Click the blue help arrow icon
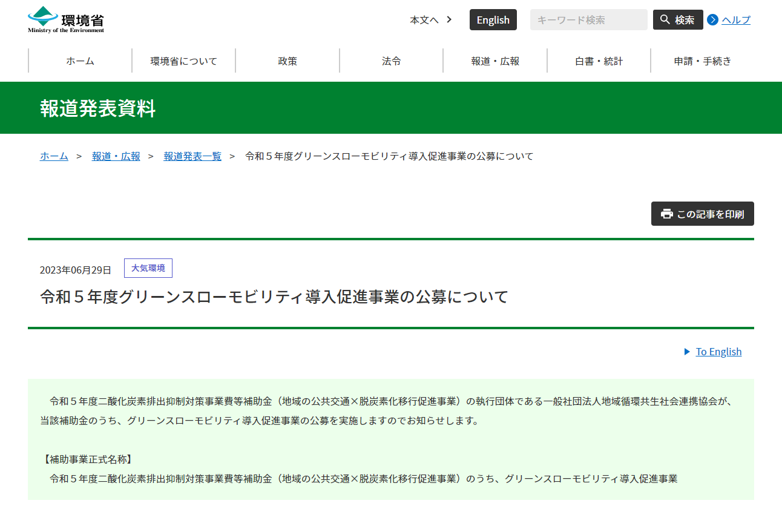Image resolution: width=782 pixels, height=532 pixels. pos(712,20)
